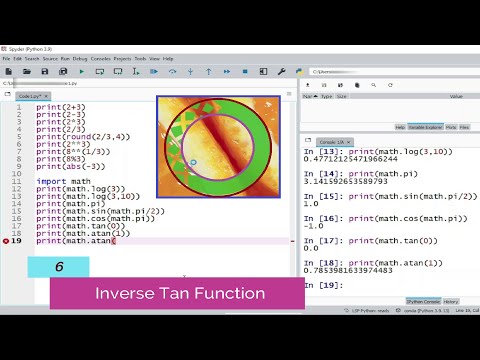
Task: Open the console pane's browse-tabs icon
Action: [x=308, y=140]
